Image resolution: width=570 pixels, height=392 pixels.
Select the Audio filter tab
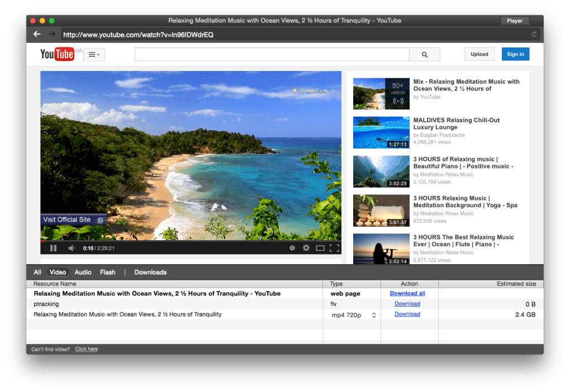[x=83, y=272]
